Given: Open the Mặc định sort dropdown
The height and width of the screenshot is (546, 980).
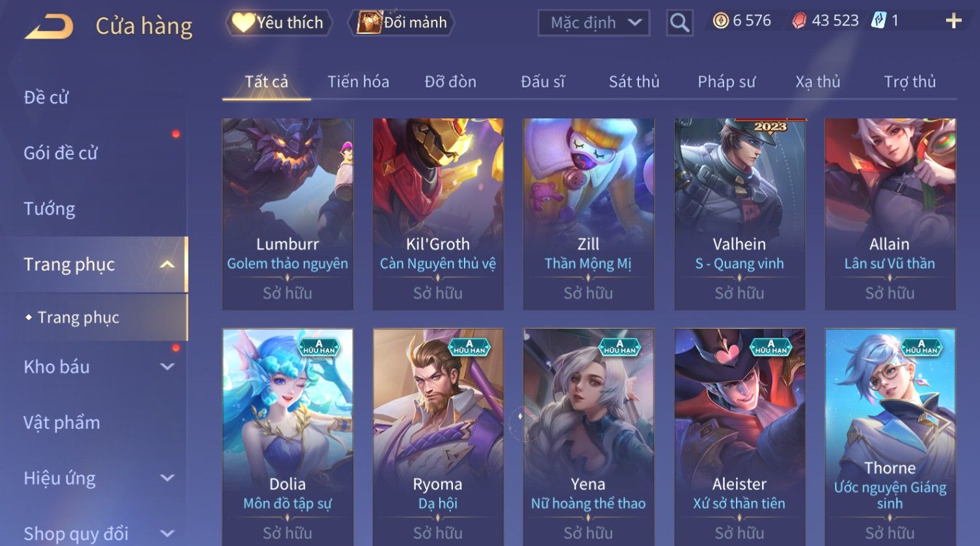Looking at the screenshot, I should (x=593, y=23).
